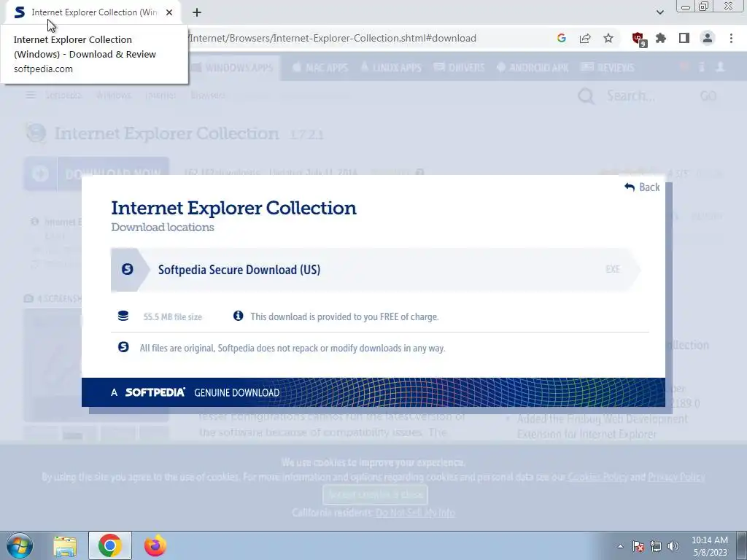Click the accept cookies and close button
747x560 pixels.
coord(376,494)
